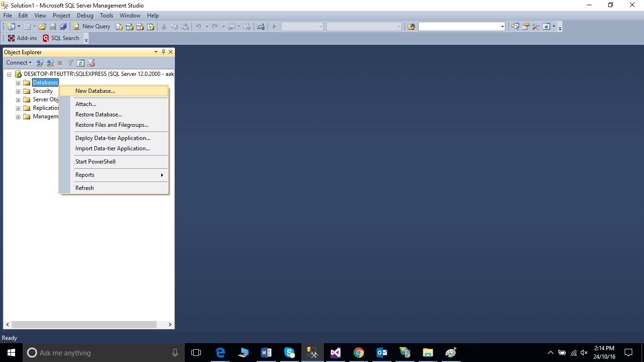Click the Connect Object Explorer icon

pos(40,63)
